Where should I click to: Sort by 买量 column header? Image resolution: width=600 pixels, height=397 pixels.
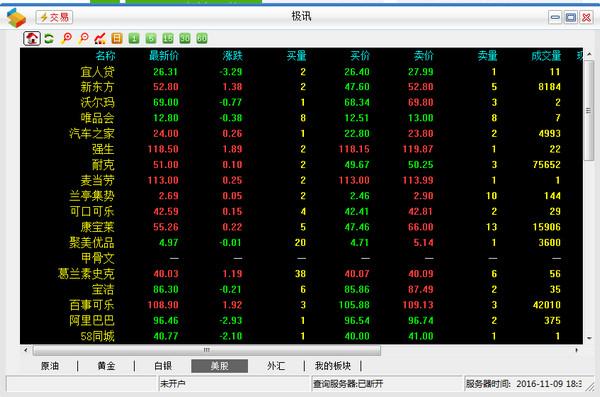297,56
